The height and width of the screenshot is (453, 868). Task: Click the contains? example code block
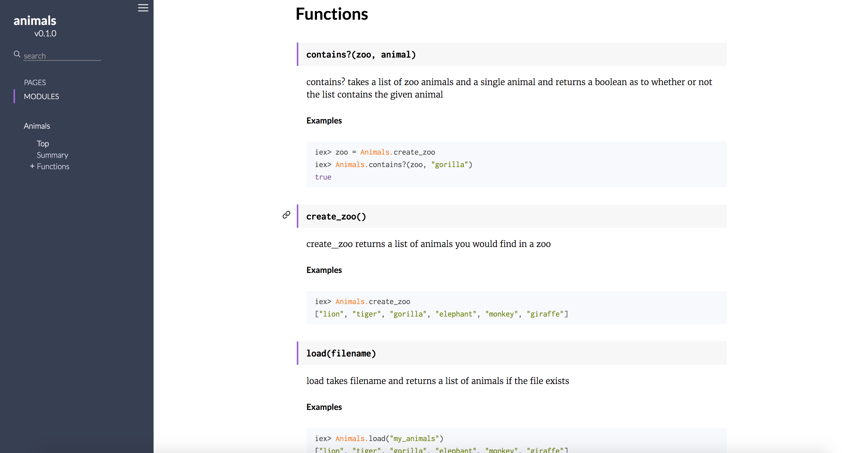pyautogui.click(x=516, y=164)
